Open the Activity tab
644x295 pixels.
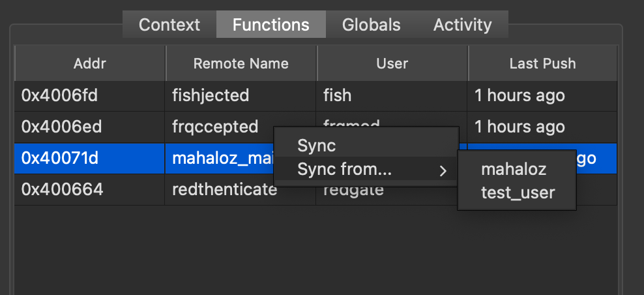click(462, 25)
